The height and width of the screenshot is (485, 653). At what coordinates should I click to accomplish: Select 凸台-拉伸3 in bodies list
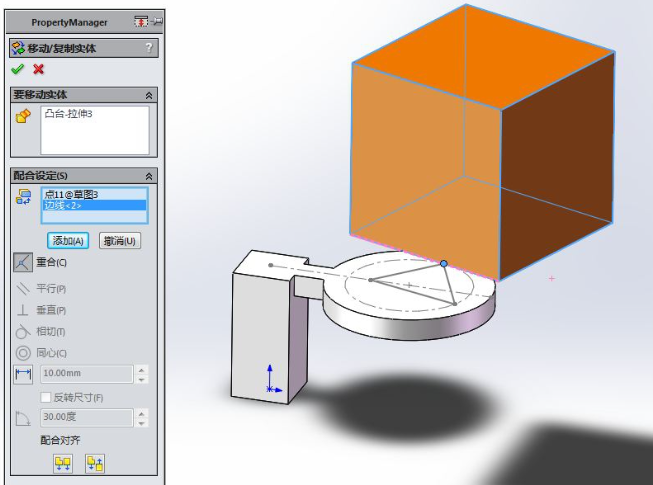[68, 114]
